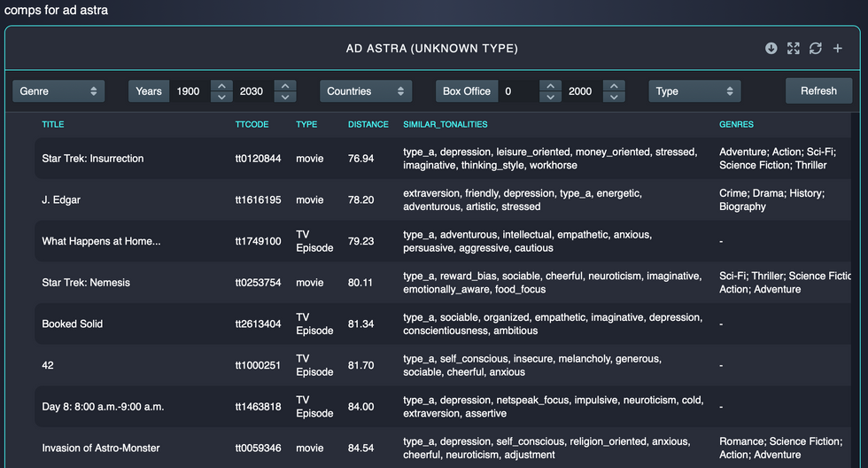The width and height of the screenshot is (868, 468).
Task: Click ttcode tt2613404
Action: tap(258, 324)
